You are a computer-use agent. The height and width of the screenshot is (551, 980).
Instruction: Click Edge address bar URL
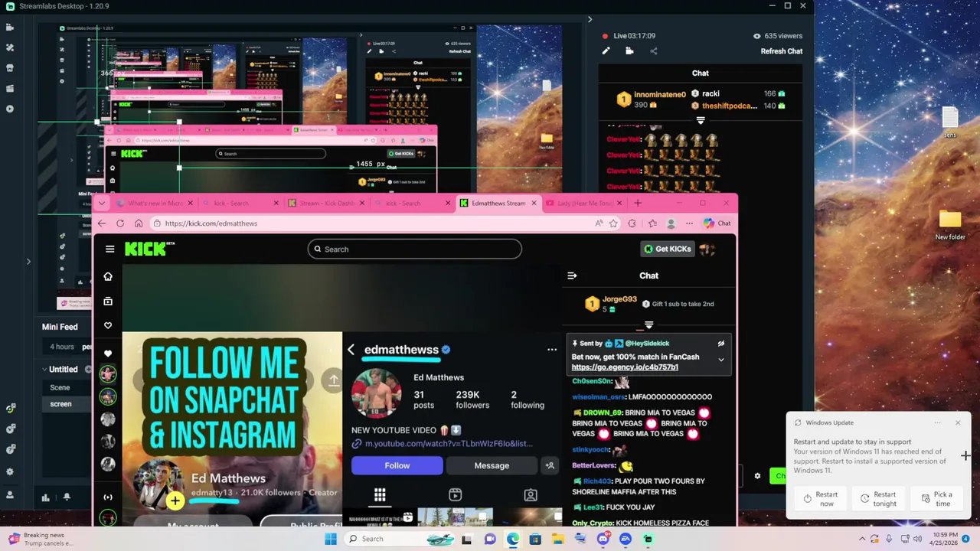point(211,223)
